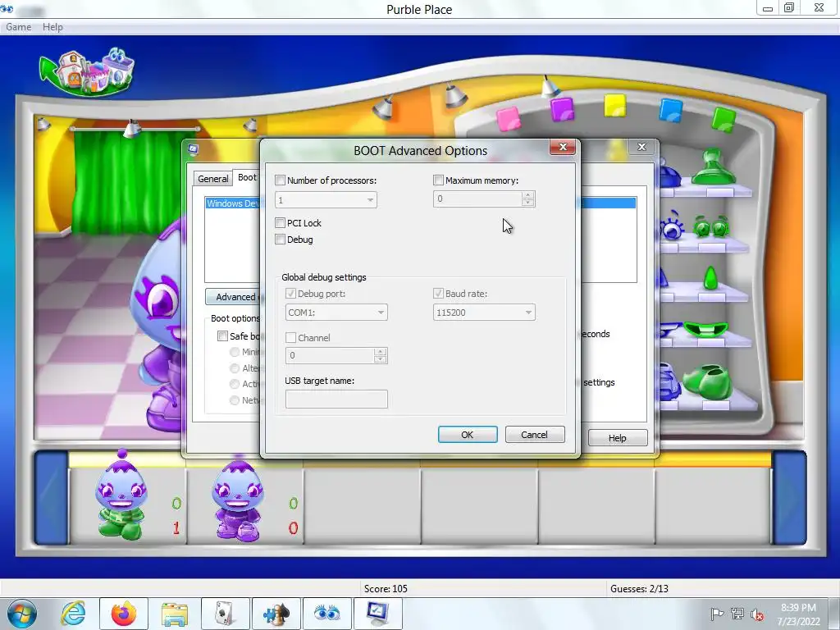840x630 pixels.
Task: Open the COM1: debug port dropdown
Action: pos(336,313)
